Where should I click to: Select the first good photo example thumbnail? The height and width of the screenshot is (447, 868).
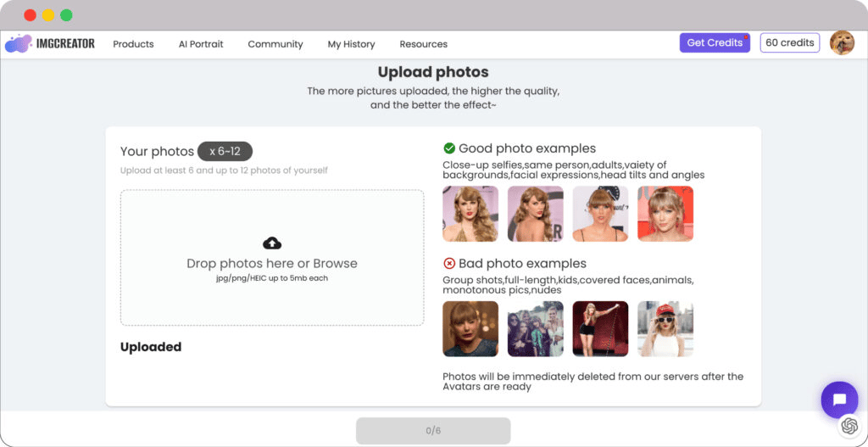pyautogui.click(x=470, y=214)
